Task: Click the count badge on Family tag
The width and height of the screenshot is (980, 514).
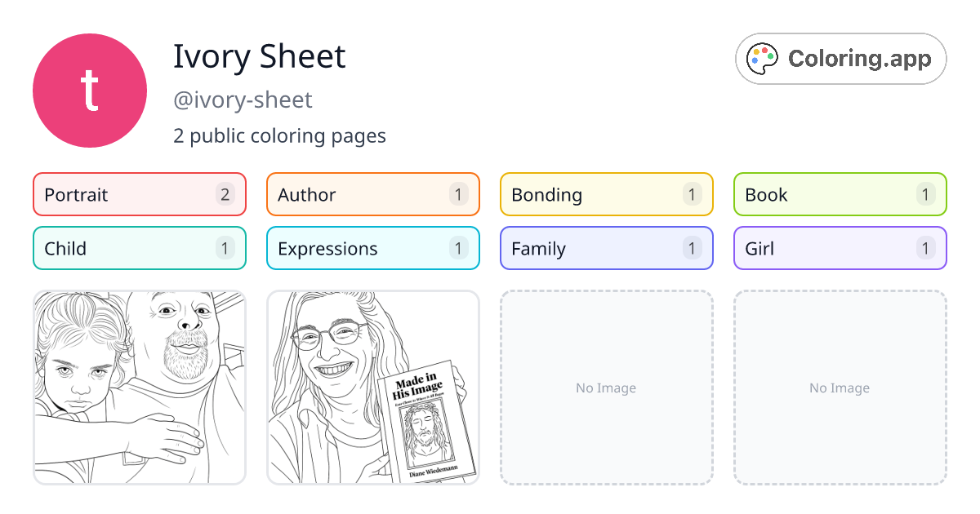Action: pyautogui.click(x=692, y=248)
